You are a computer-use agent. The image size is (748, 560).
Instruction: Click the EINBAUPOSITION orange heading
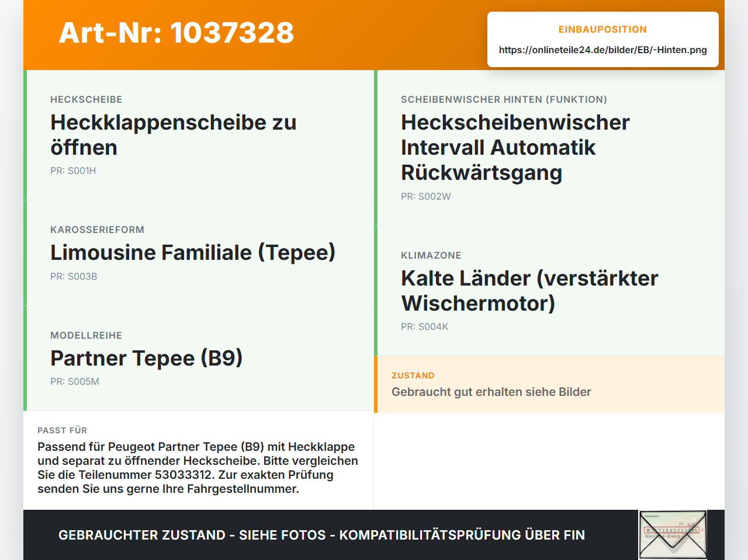point(602,29)
